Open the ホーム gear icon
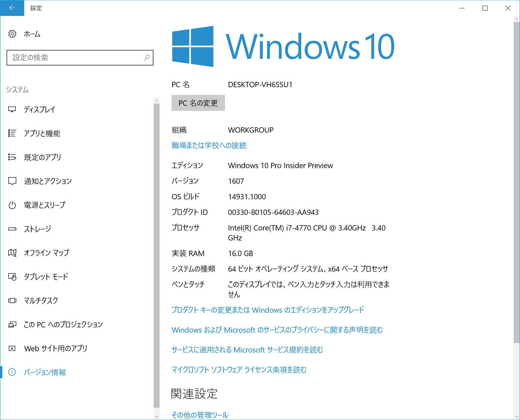The width and height of the screenshot is (520, 420). 12,34
